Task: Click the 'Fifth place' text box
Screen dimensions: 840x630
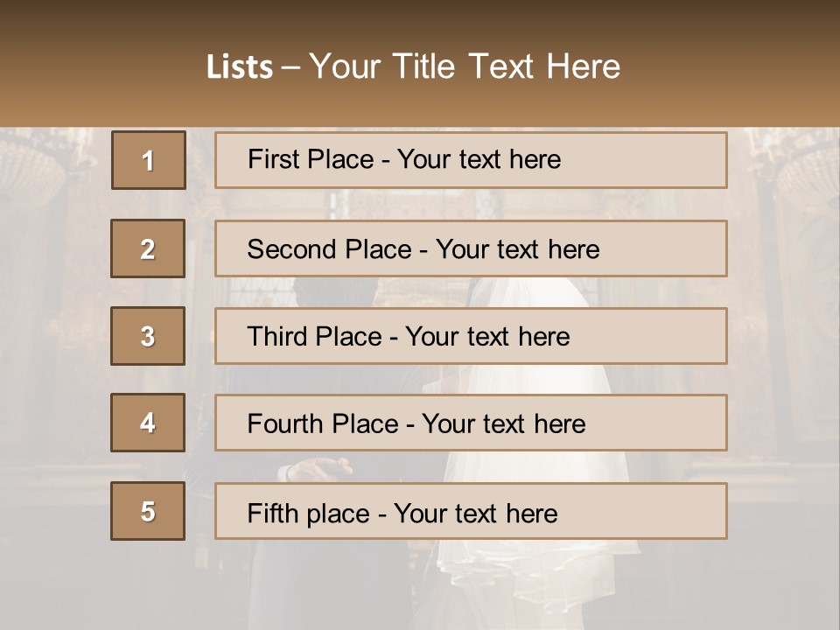Action: point(471,512)
